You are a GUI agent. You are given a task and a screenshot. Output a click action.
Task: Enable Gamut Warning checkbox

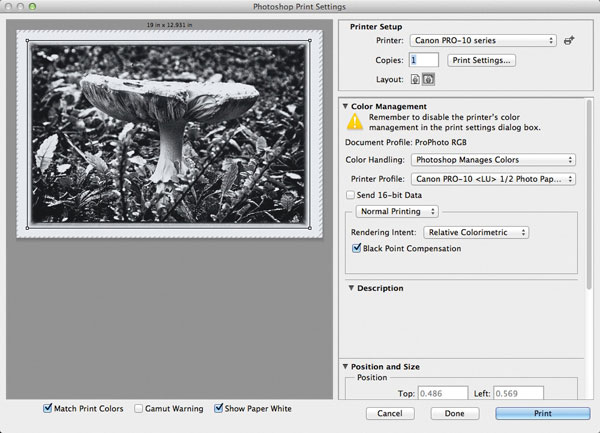click(139, 409)
